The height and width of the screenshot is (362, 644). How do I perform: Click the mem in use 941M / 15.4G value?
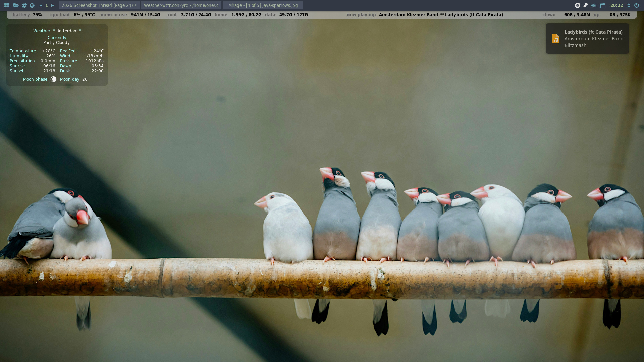coord(146,15)
